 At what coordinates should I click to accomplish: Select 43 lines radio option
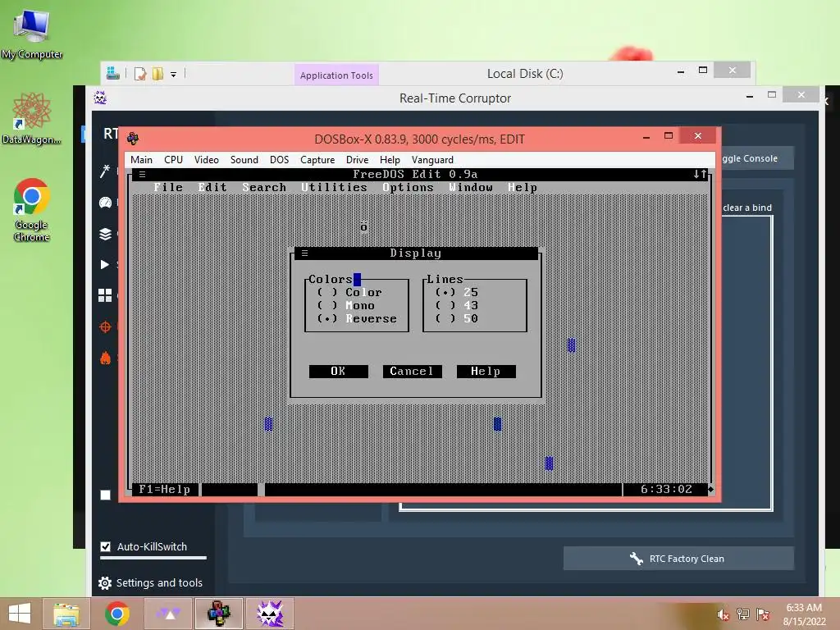(457, 305)
